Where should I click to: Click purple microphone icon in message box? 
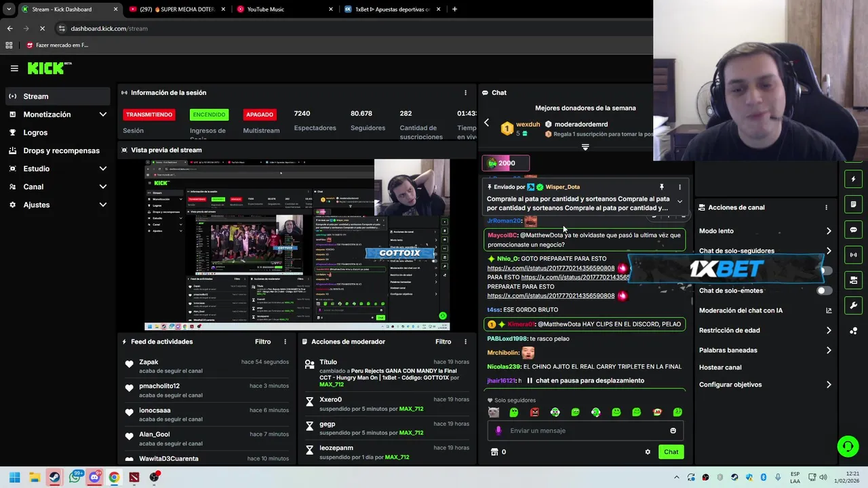[498, 430]
